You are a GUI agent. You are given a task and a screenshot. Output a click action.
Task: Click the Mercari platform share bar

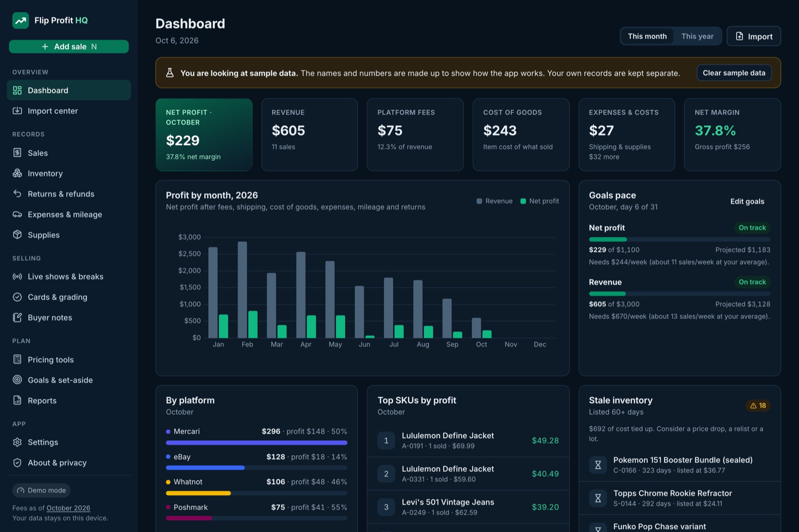point(257,443)
